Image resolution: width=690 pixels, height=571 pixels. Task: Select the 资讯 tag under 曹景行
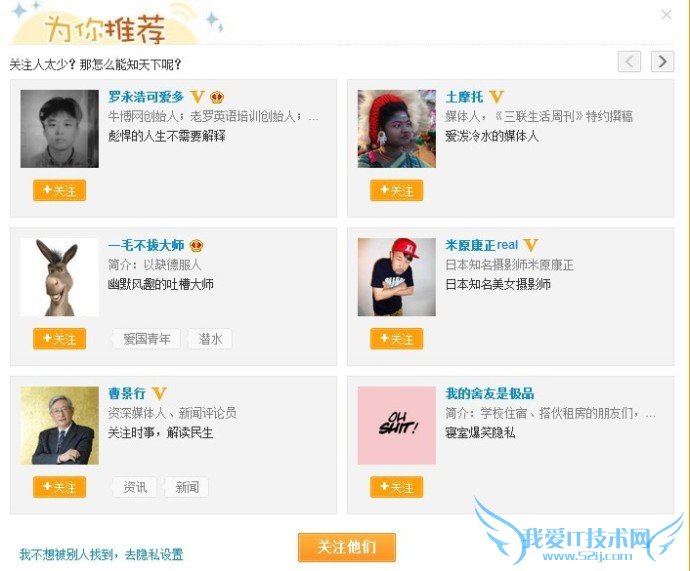[135, 487]
